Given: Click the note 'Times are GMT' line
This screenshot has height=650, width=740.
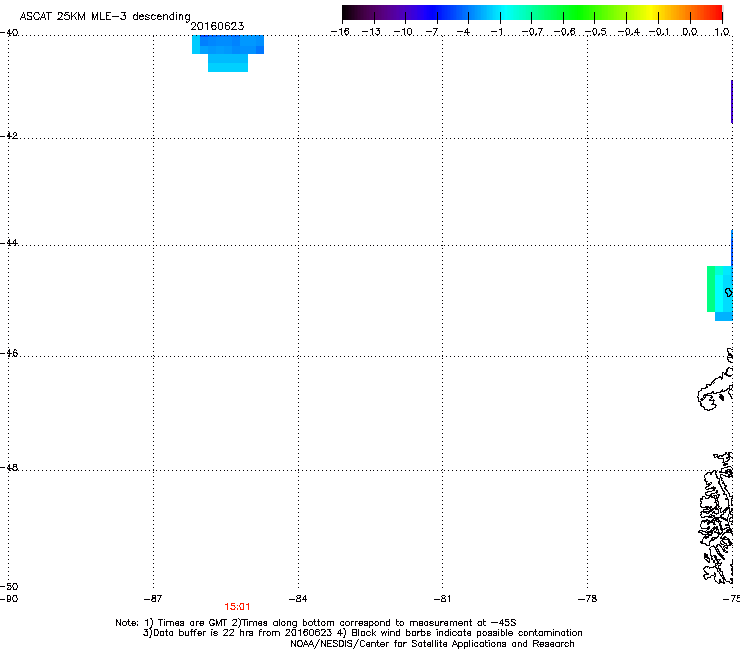Looking at the screenshot, I should click(316, 623).
